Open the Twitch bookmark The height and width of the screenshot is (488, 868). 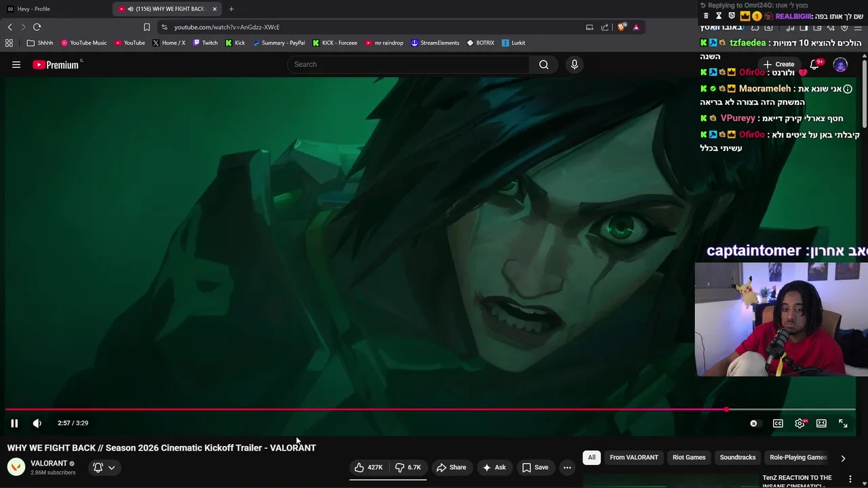(x=205, y=43)
